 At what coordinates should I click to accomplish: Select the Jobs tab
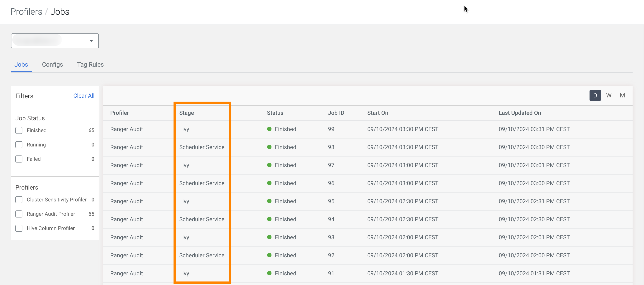(21, 65)
